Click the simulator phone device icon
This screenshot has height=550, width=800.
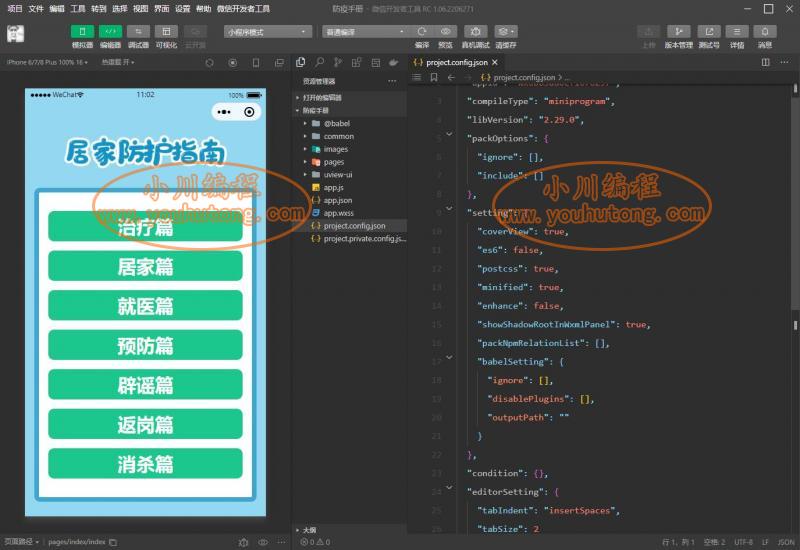[256, 63]
